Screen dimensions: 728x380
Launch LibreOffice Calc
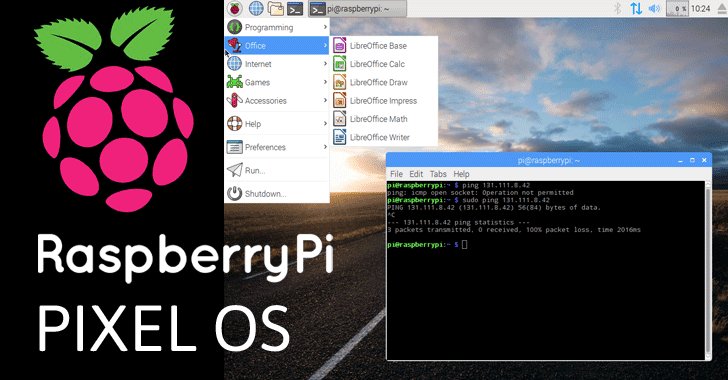point(384,64)
